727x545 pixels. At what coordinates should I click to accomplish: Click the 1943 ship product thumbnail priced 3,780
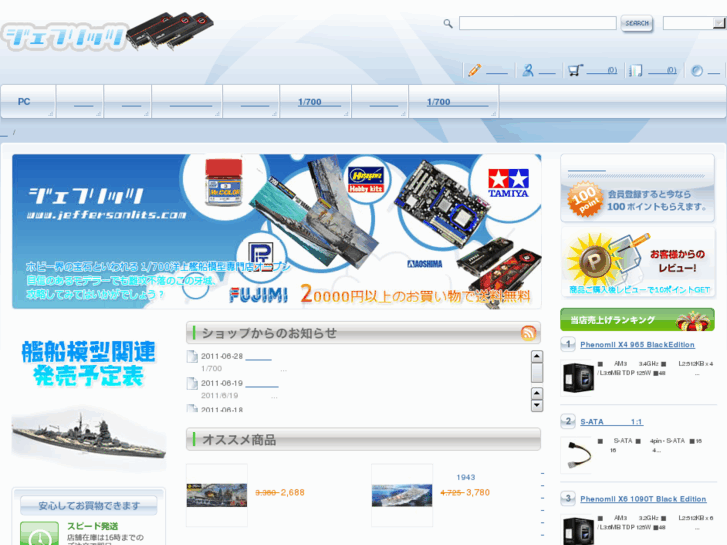pos(402,495)
